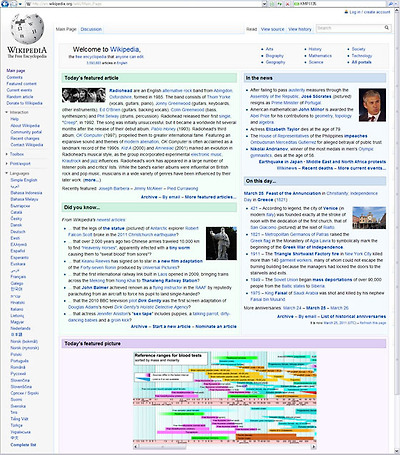Screen dimensions: 400x455
Task: Open the All portals link
Action: [361, 62]
